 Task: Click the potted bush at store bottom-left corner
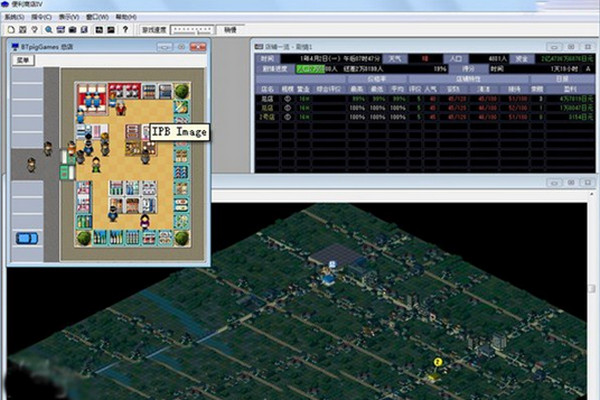click(83, 237)
